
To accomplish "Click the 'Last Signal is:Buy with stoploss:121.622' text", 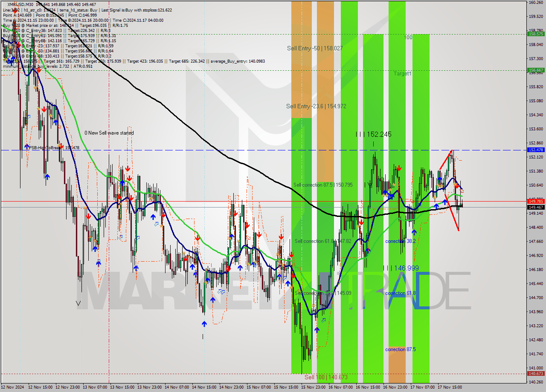I will (136, 10).
